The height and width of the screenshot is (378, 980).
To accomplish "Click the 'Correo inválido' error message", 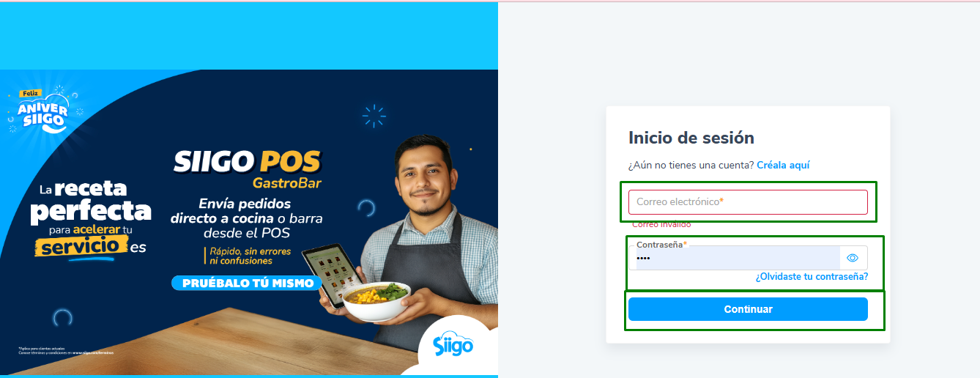I will click(x=661, y=224).
